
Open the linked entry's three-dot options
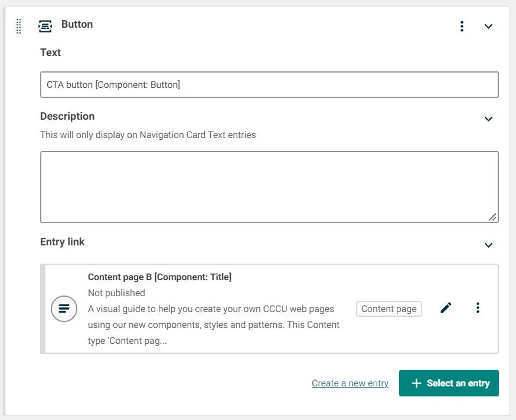coord(478,308)
